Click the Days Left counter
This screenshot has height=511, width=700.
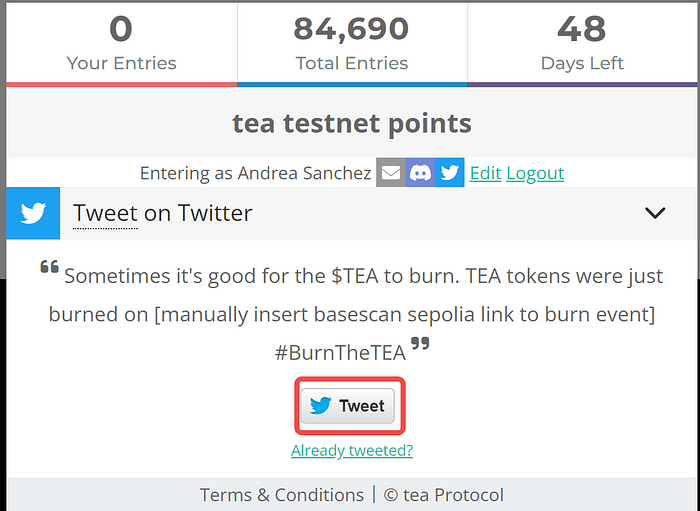click(x=582, y=43)
